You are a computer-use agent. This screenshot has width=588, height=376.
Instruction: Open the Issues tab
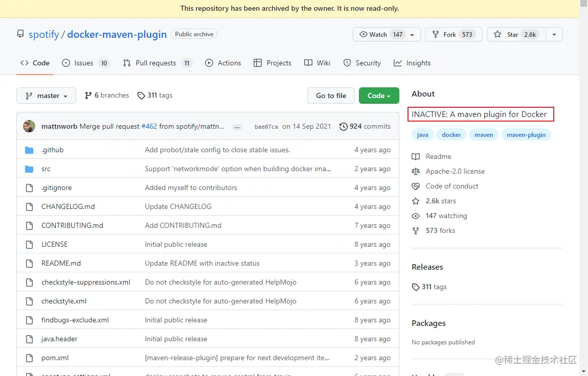[x=85, y=63]
